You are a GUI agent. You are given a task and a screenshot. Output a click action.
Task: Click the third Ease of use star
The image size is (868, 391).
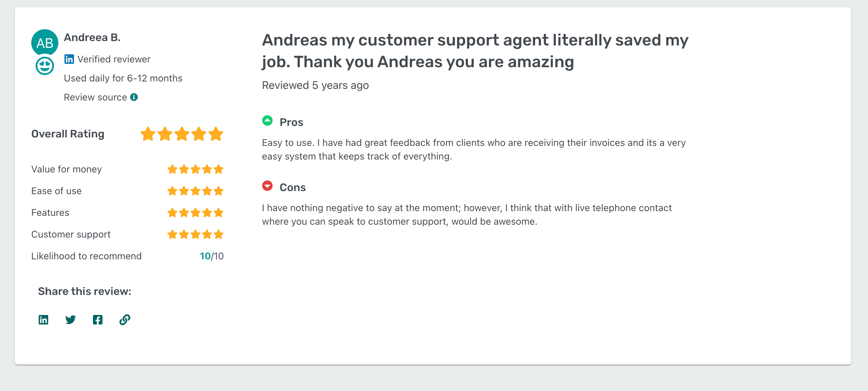(x=196, y=190)
